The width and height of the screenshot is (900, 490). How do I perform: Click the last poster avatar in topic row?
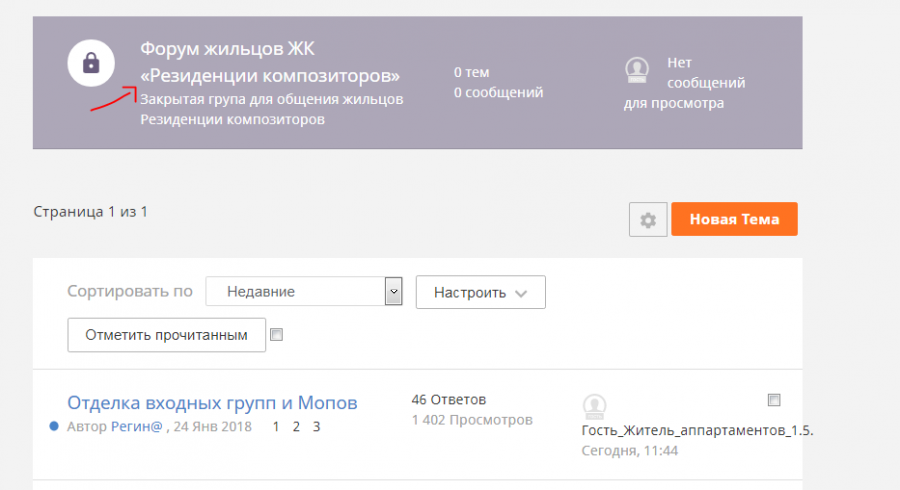[x=594, y=406]
